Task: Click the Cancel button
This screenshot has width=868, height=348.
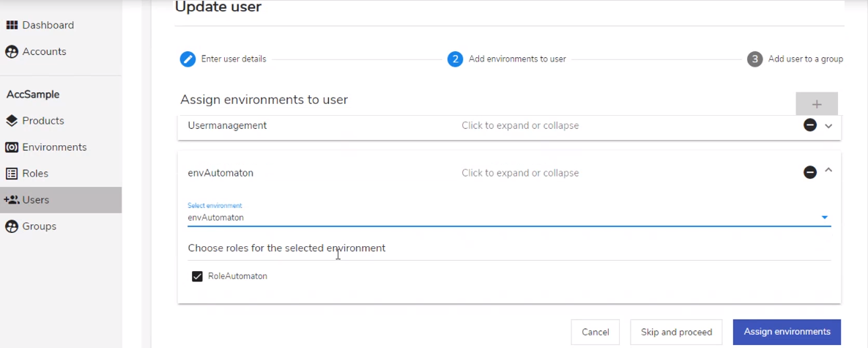Action: point(595,332)
